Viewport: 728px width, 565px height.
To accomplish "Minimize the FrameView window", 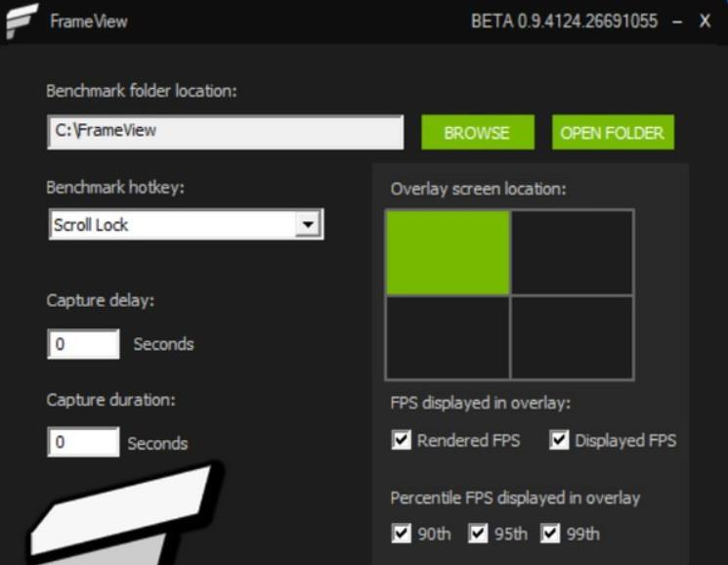I will coord(677,22).
